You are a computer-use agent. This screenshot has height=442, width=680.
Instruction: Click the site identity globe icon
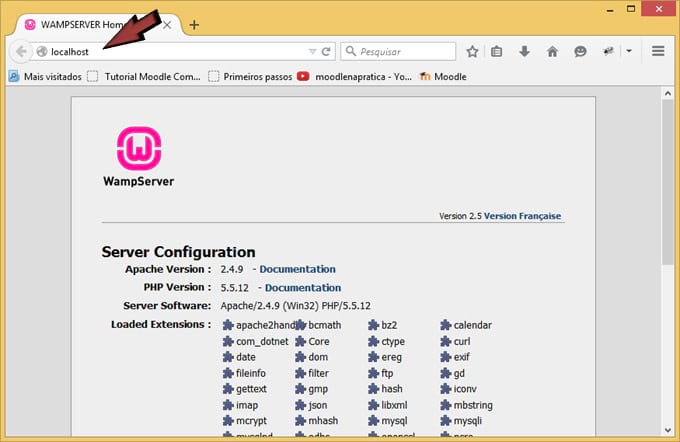click(x=42, y=52)
